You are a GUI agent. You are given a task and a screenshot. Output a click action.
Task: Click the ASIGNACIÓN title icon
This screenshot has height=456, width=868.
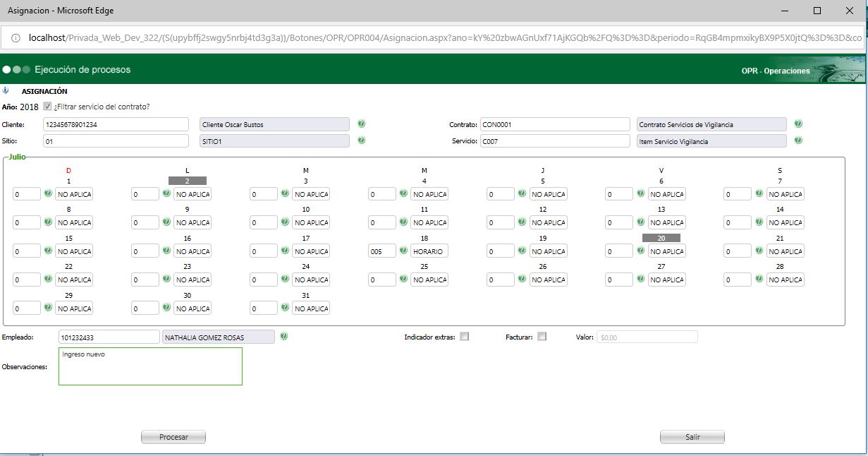pyautogui.click(x=6, y=90)
